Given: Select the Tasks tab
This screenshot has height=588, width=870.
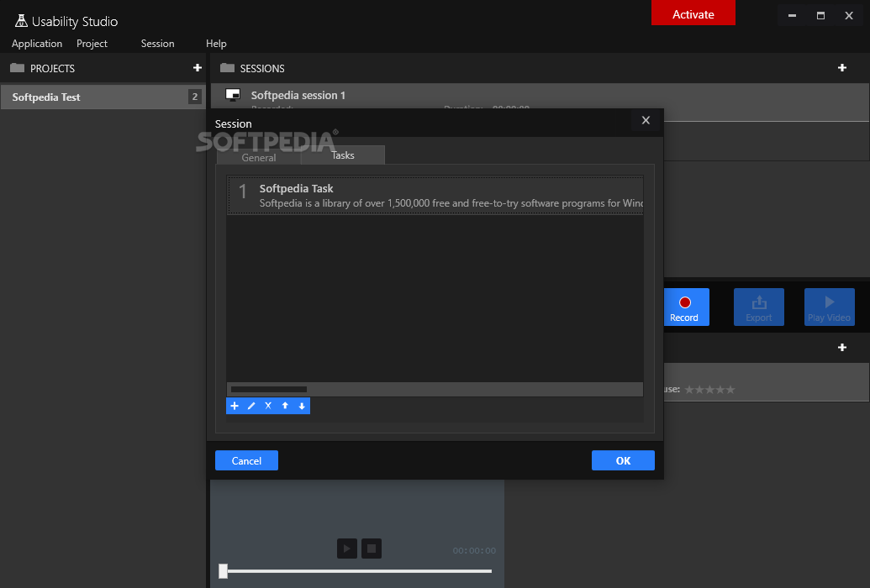Looking at the screenshot, I should tap(342, 155).
